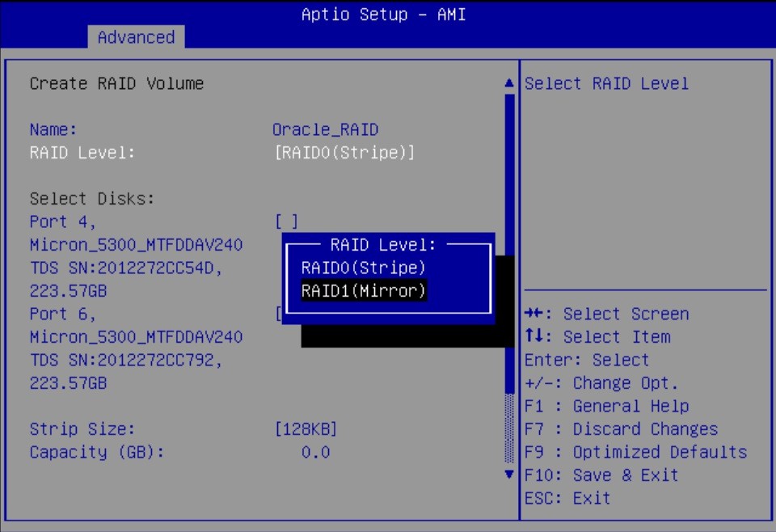Switch to the Advanced tab
Screen dimensions: 776x532
click(x=136, y=37)
